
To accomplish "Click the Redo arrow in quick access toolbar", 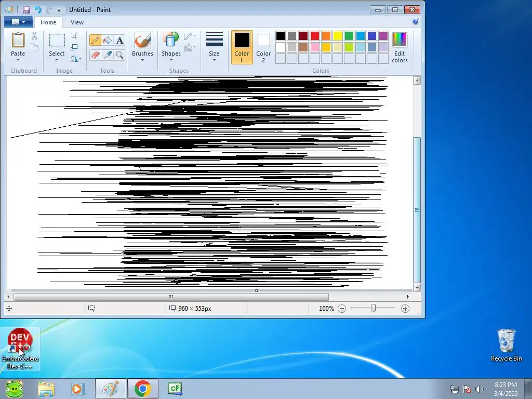I will pyautogui.click(x=49, y=10).
